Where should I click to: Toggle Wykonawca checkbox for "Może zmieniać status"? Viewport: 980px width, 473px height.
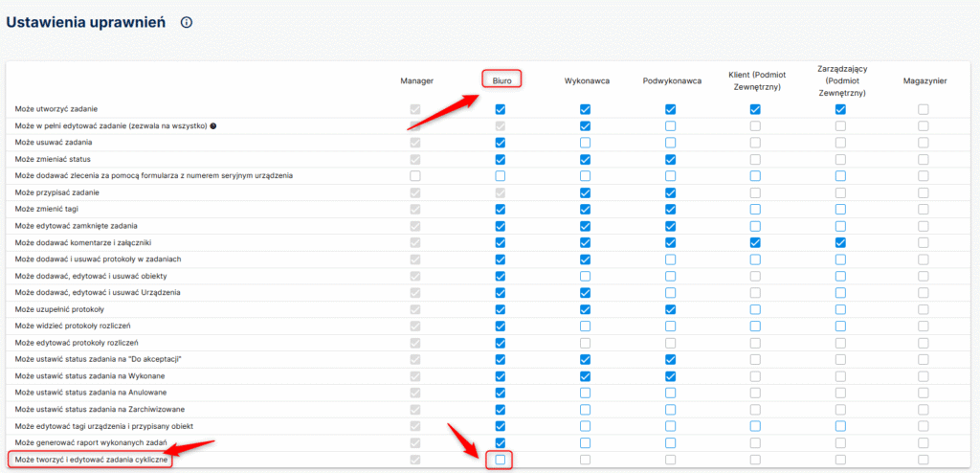tap(585, 159)
